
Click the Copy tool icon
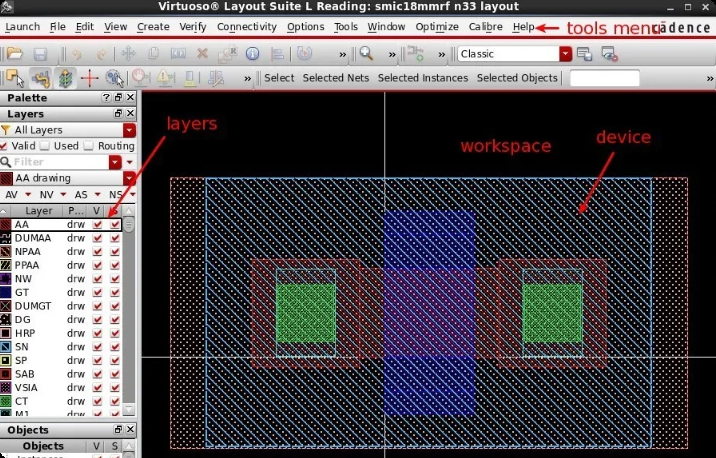(153, 54)
